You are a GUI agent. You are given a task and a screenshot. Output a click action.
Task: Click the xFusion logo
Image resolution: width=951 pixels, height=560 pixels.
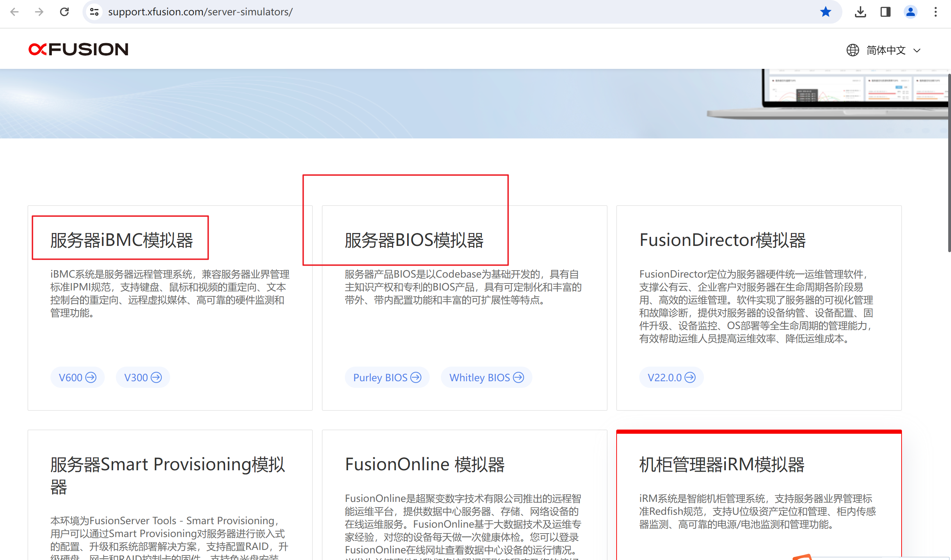[78, 49]
